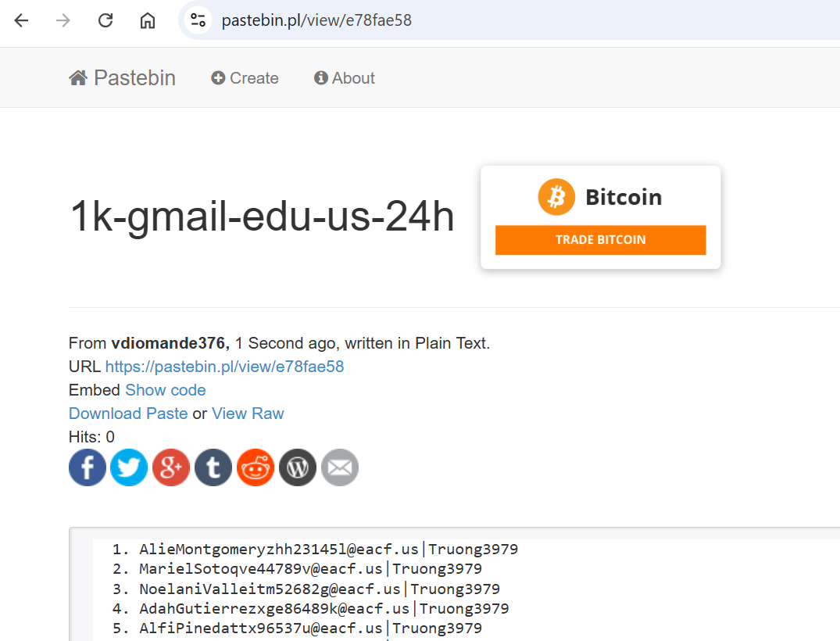Click the Download Paste link
This screenshot has width=840, height=641.
pos(128,414)
